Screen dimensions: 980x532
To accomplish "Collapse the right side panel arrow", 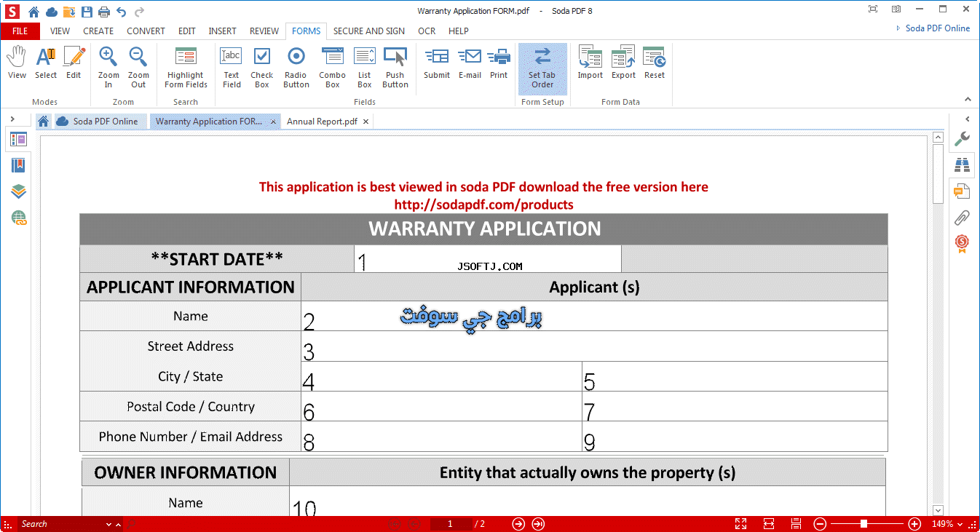I will (x=968, y=119).
